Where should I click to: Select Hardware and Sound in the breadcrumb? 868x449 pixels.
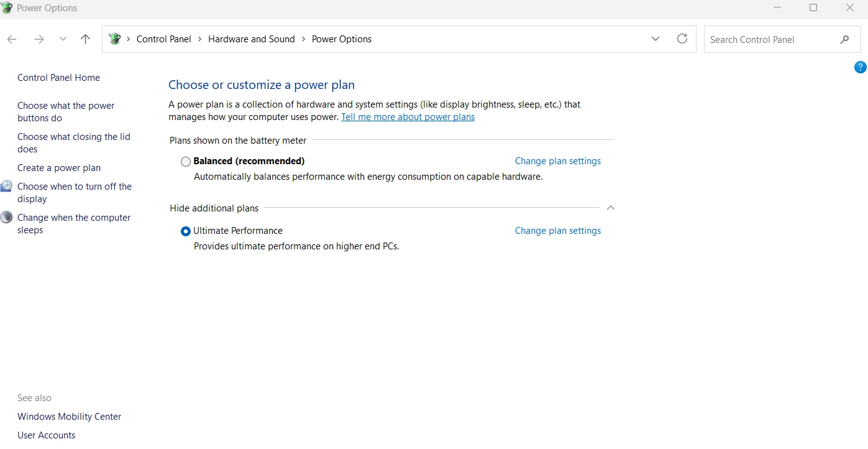click(252, 39)
